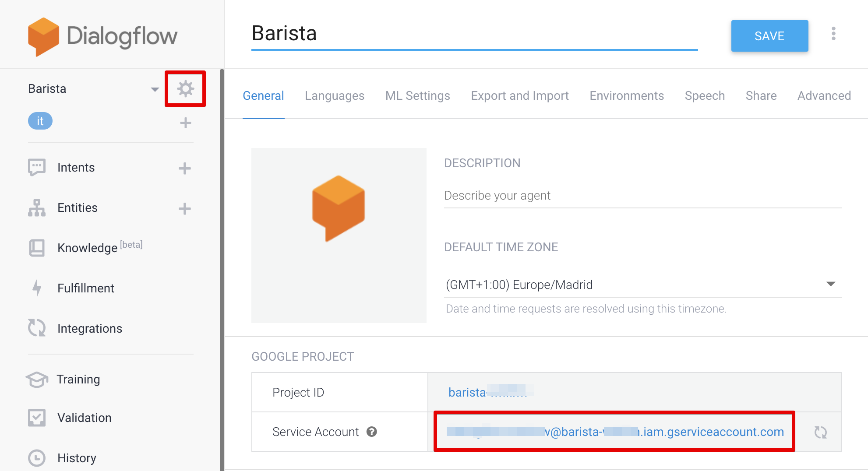The image size is (868, 471).
Task: Create a new intent with plus icon
Action: [185, 168]
